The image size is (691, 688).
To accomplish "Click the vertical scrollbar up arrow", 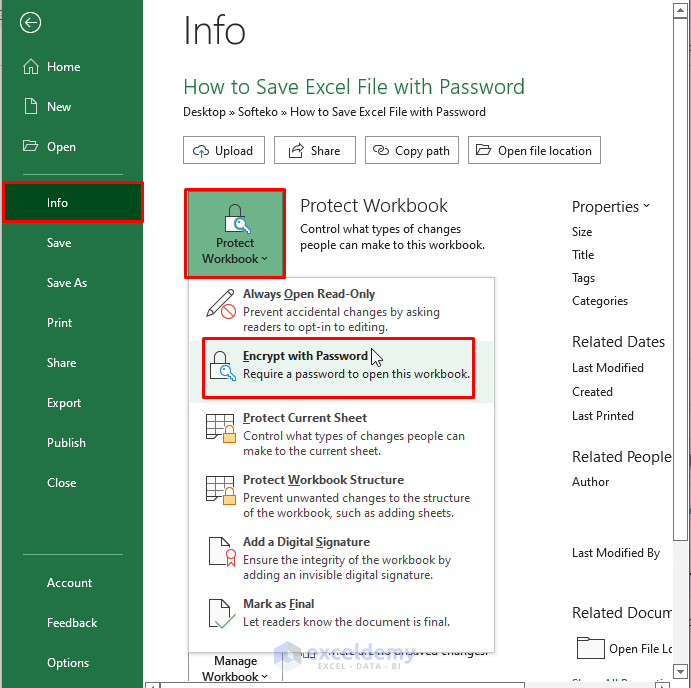I will 680,11.
